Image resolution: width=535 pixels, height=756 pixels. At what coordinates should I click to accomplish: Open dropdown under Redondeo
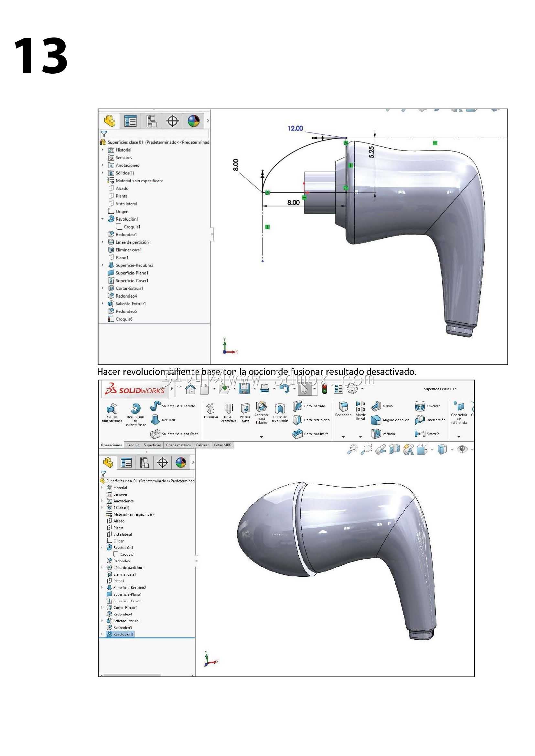tap(343, 437)
